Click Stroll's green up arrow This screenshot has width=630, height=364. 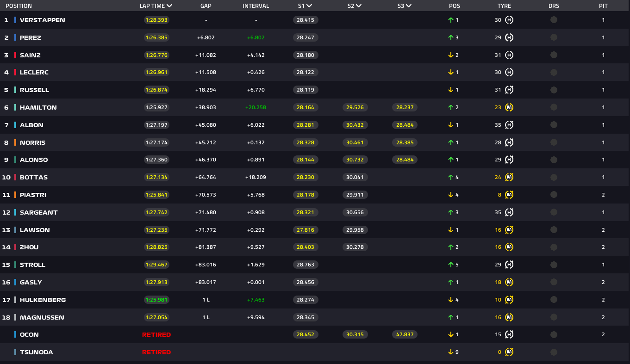tap(450, 265)
